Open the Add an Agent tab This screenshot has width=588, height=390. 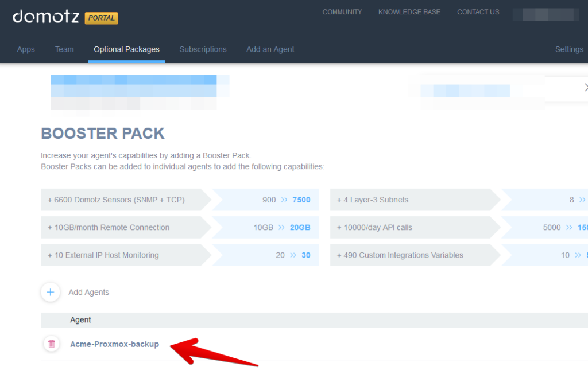pyautogui.click(x=270, y=49)
